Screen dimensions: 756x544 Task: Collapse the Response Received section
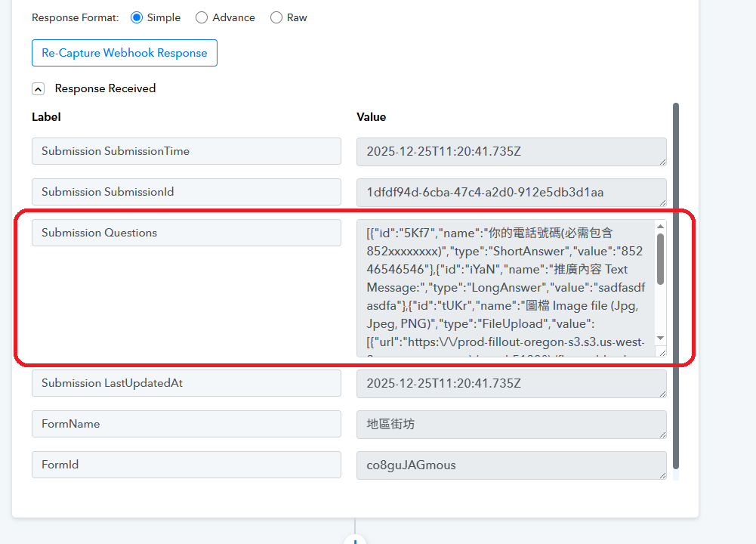[x=38, y=89]
